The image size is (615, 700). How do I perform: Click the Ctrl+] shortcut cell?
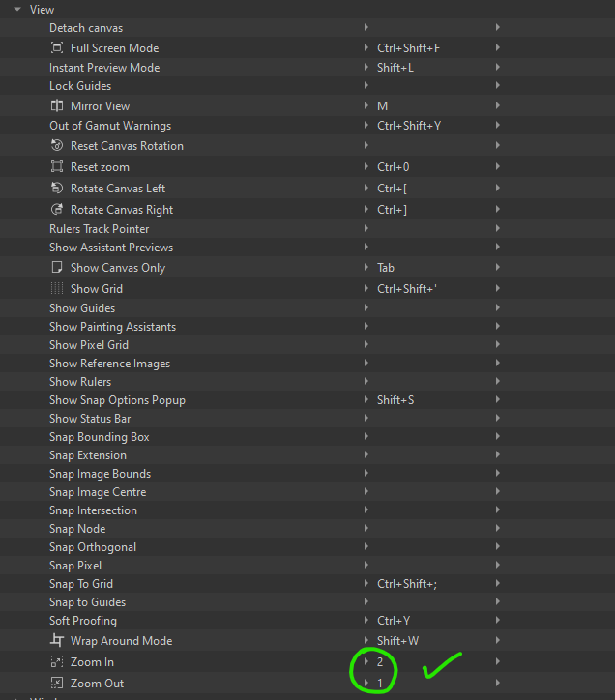click(393, 210)
